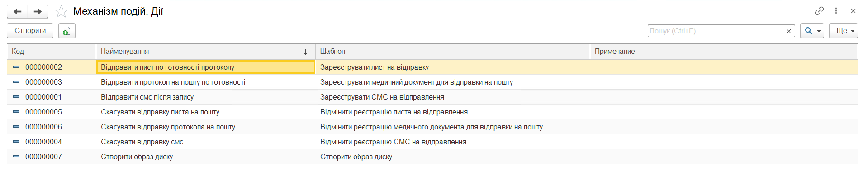The image size is (868, 186).
Task: Click the forward navigation arrow
Action: (x=38, y=11)
